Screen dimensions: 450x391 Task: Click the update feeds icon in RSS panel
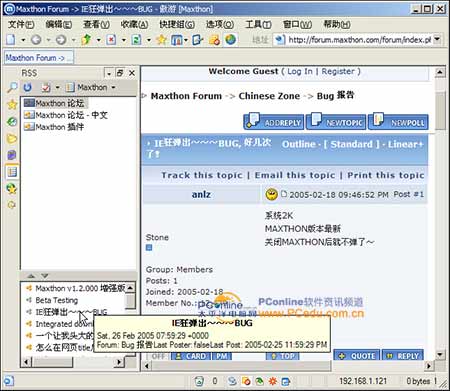tap(28, 87)
